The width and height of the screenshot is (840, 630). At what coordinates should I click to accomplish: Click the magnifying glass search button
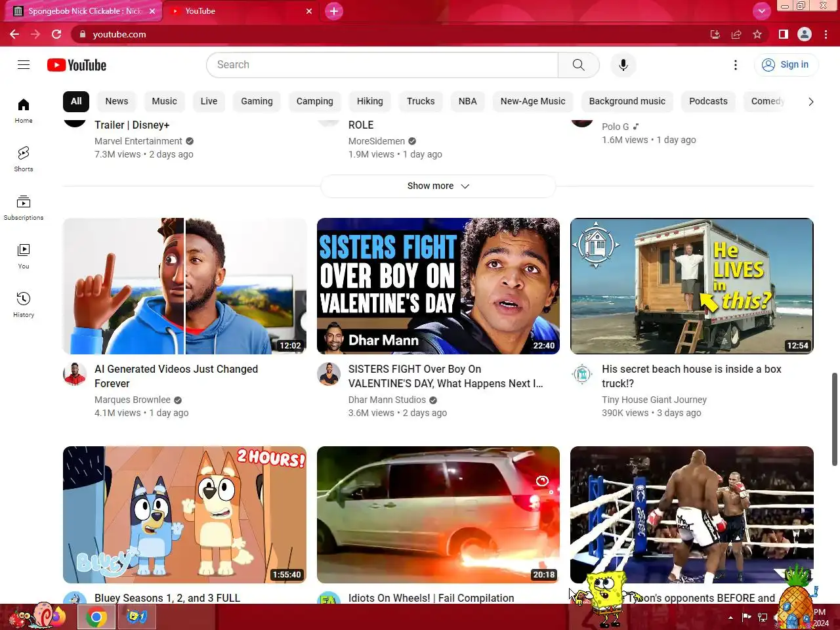pos(578,65)
